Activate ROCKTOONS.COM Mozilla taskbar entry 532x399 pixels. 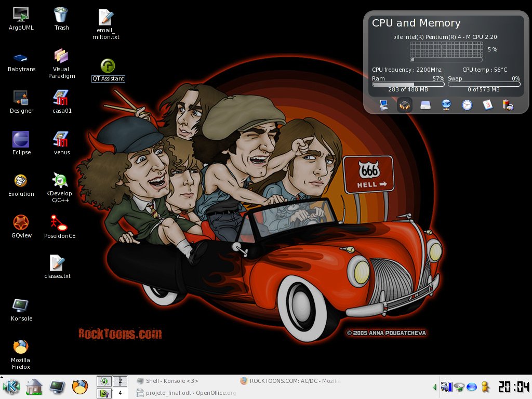[289, 381]
